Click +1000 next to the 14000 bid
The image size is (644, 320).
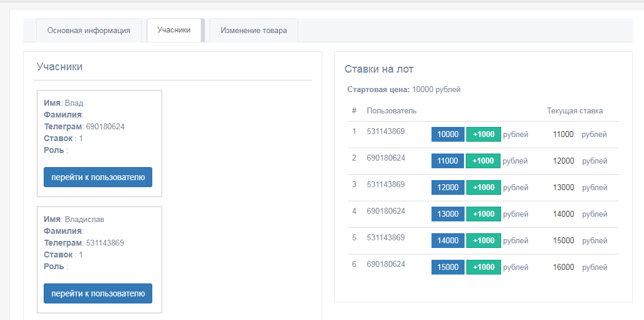(483, 241)
